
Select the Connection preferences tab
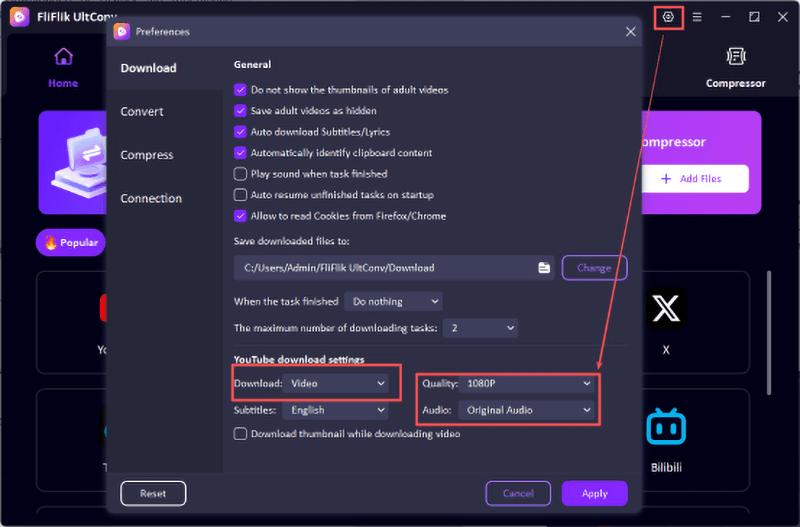click(151, 199)
